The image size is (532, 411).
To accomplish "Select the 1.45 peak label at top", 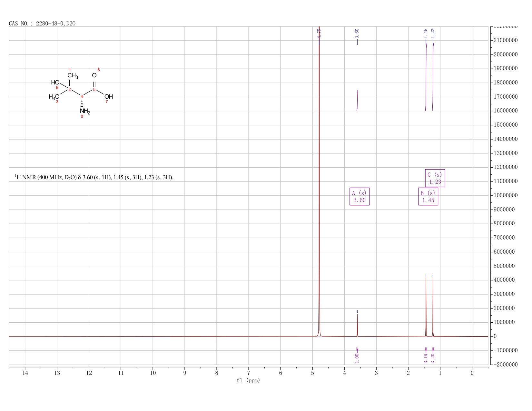I will (x=426, y=33).
